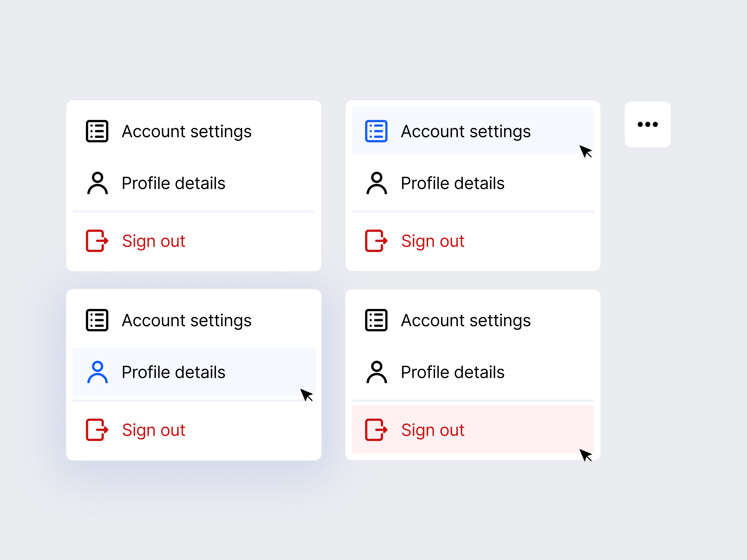
Task: Click the Profile details text in the top-left menu
Action: point(173,183)
